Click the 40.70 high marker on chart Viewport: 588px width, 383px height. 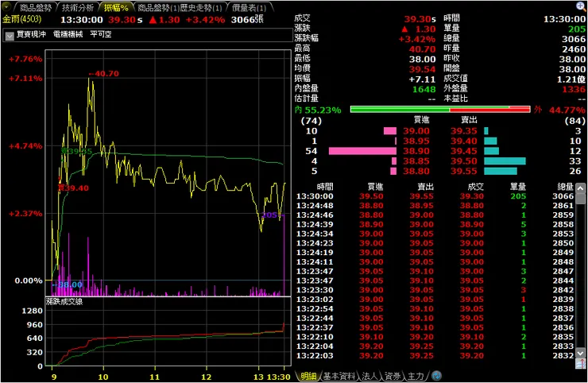[x=104, y=74]
